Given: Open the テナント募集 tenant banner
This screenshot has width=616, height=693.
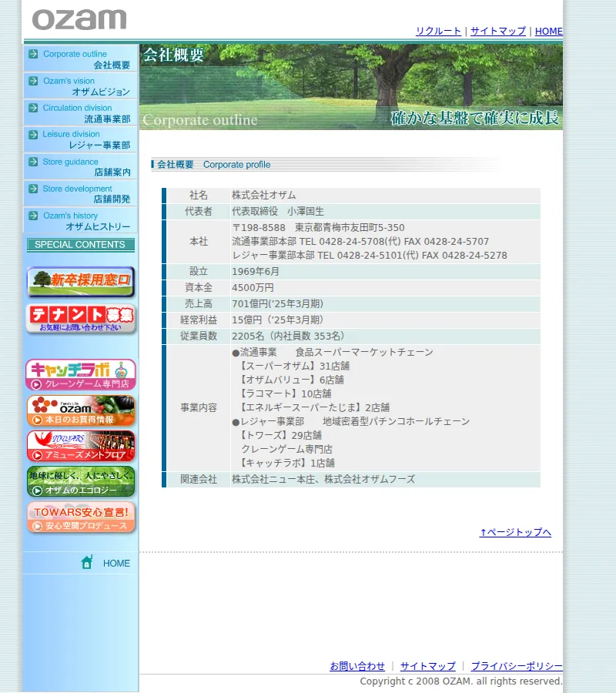Looking at the screenshot, I should click(80, 319).
